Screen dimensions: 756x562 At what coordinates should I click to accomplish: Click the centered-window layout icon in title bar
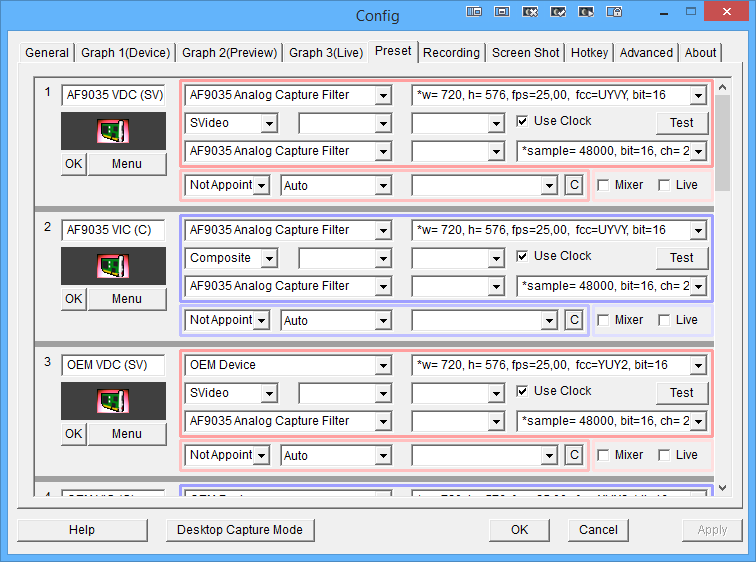(x=502, y=12)
